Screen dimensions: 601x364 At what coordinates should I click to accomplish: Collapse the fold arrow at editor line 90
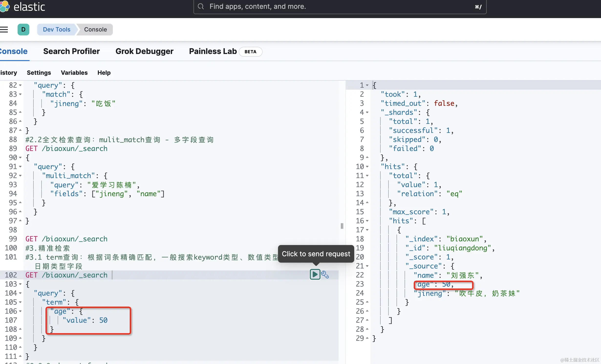pos(20,158)
